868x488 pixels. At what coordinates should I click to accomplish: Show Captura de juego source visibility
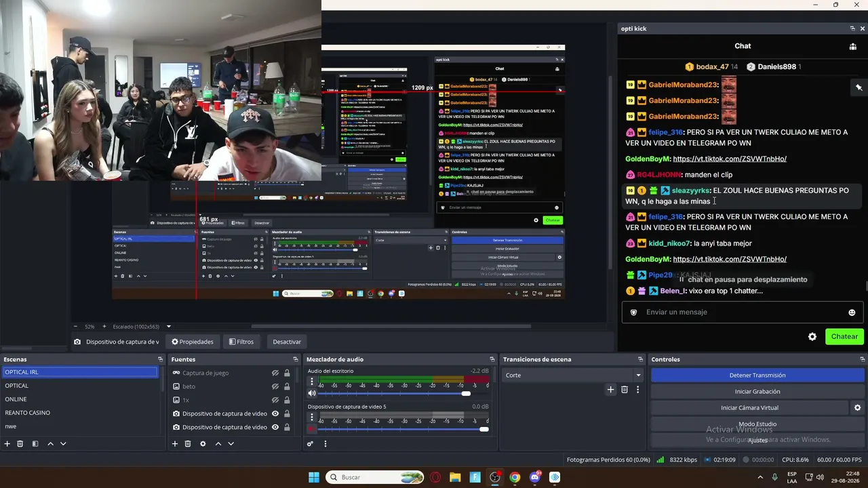tap(275, 373)
